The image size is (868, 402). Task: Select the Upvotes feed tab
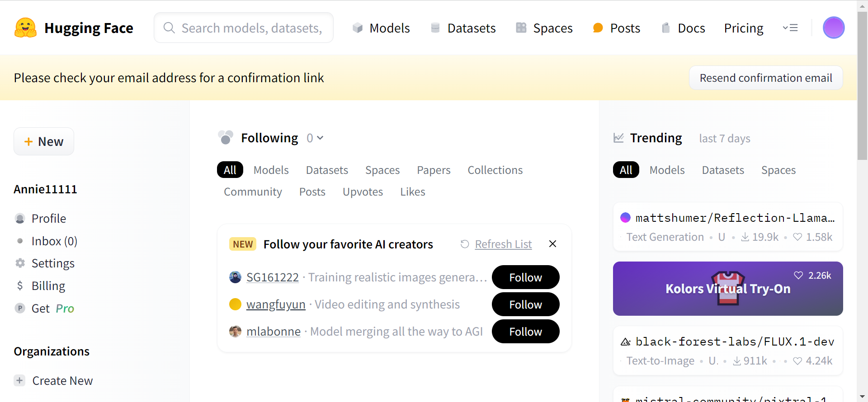tap(363, 192)
